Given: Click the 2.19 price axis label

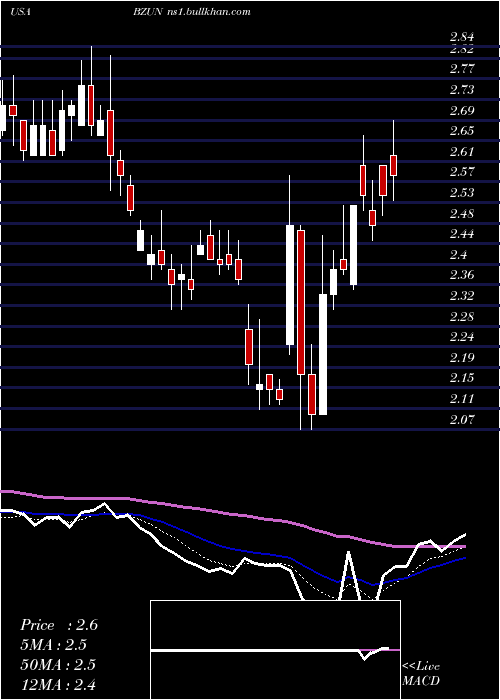Looking at the screenshot, I should tap(462, 357).
